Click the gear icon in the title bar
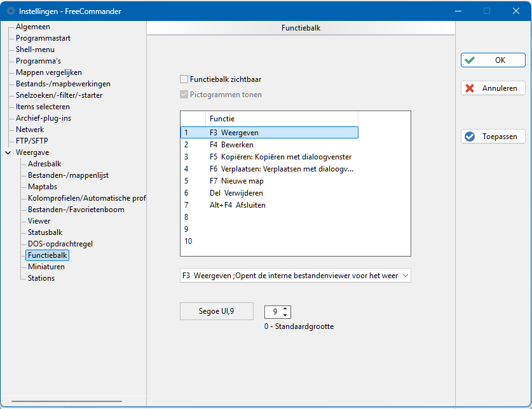 [x=11, y=11]
